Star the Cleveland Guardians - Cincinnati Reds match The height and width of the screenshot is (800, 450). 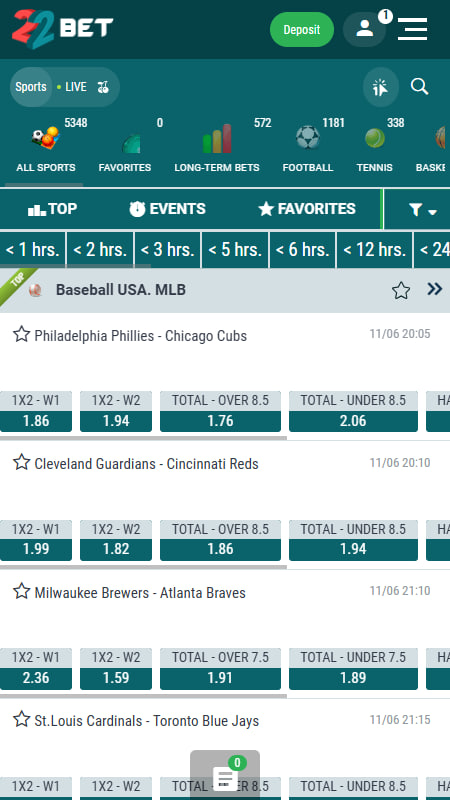point(21,463)
